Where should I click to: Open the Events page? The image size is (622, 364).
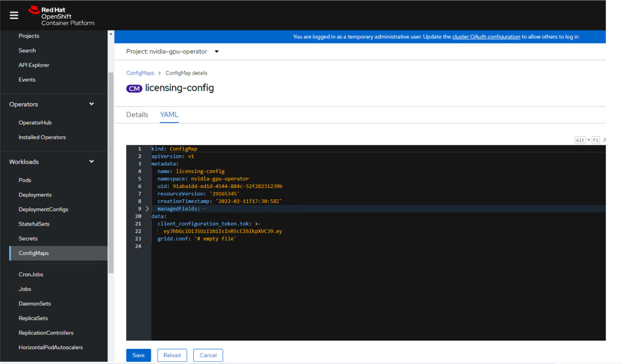coord(27,80)
